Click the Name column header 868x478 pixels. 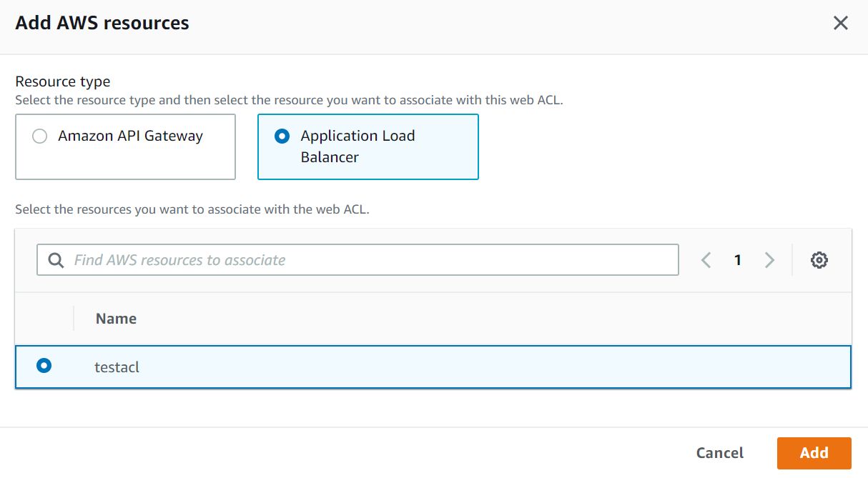tap(116, 318)
